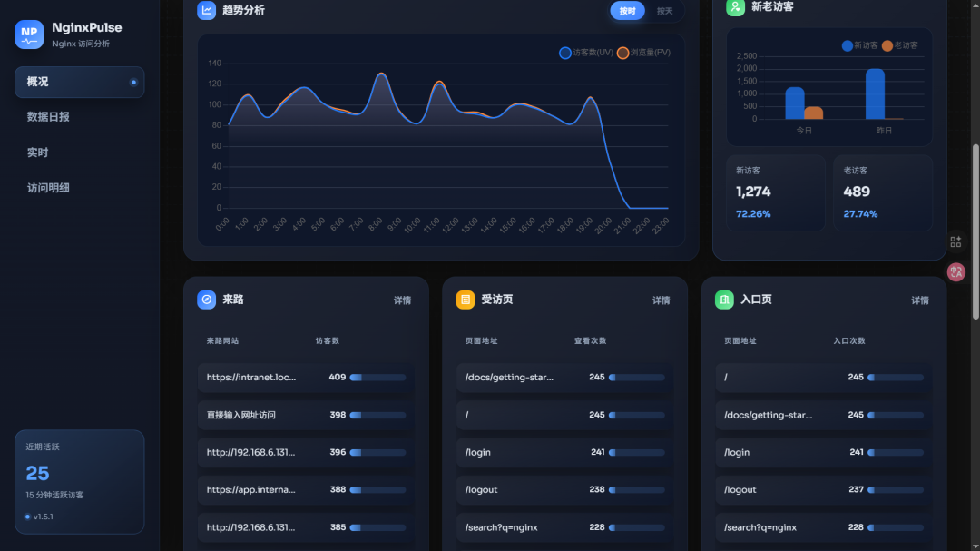Viewport: 980px width, 551px height.
Task: Toggle 访客数(UV) legend series
Action: 585,53
